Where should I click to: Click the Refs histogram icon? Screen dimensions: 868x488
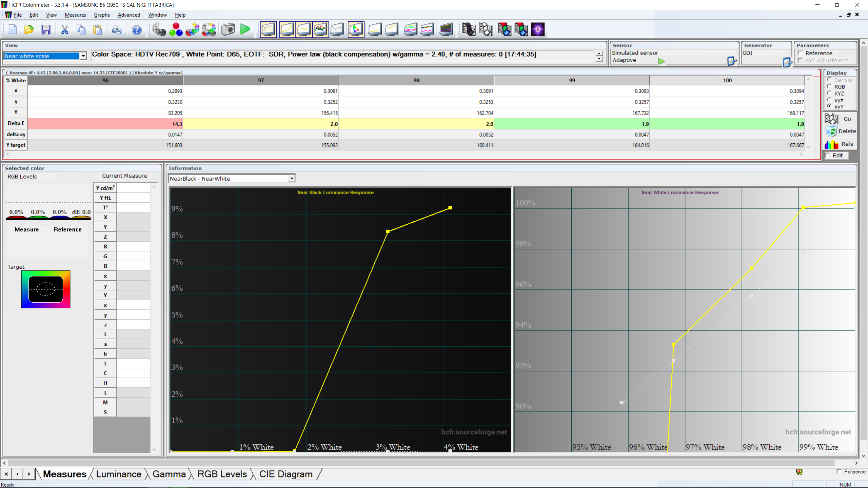pyautogui.click(x=831, y=144)
